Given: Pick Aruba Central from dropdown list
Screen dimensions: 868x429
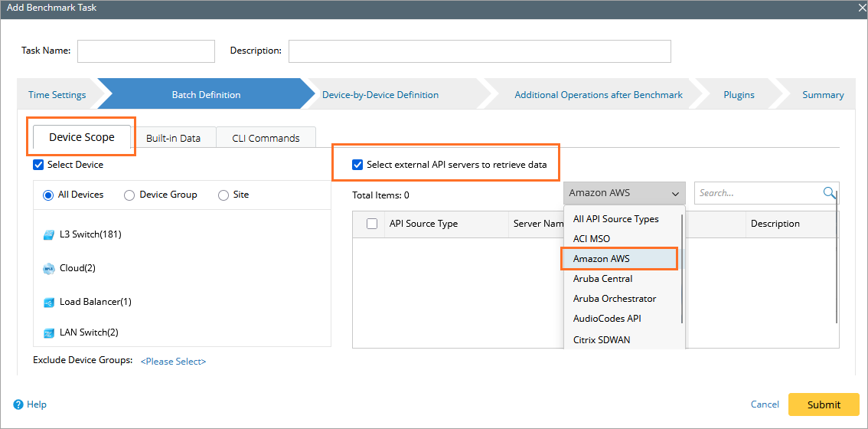Looking at the screenshot, I should [603, 279].
